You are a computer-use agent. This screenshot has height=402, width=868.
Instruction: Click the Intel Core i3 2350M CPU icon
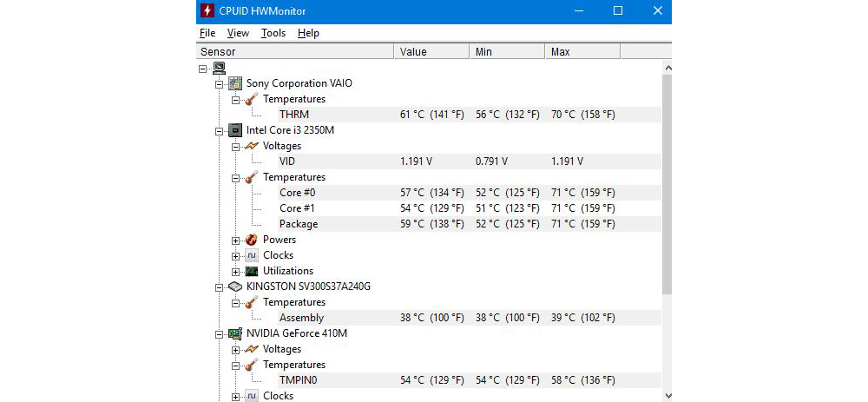(x=234, y=130)
